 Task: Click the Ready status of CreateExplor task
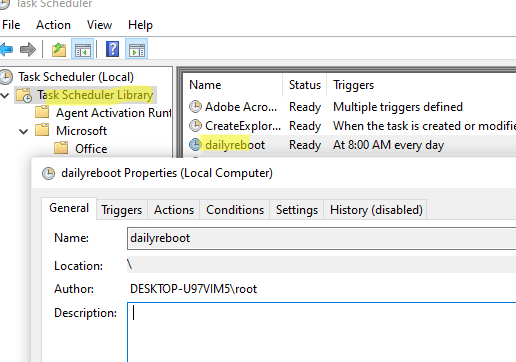(x=305, y=126)
